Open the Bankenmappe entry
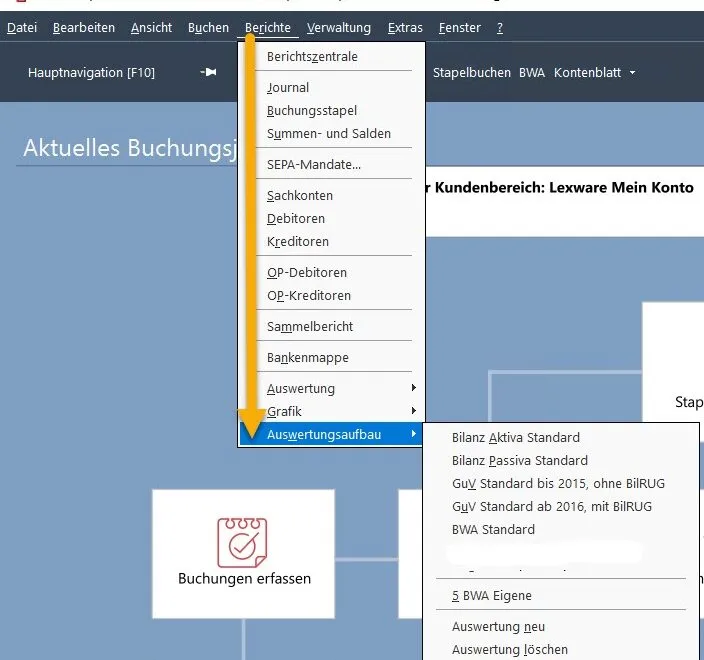Screen dimensions: 704x660 point(307,358)
